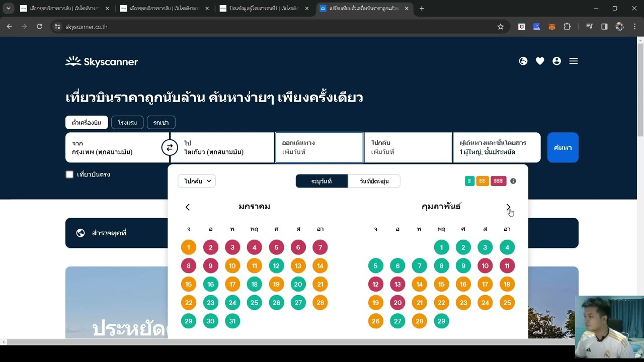Image resolution: width=644 pixels, height=362 pixels.
Task: Open saved favorites heart icon
Action: (x=540, y=61)
